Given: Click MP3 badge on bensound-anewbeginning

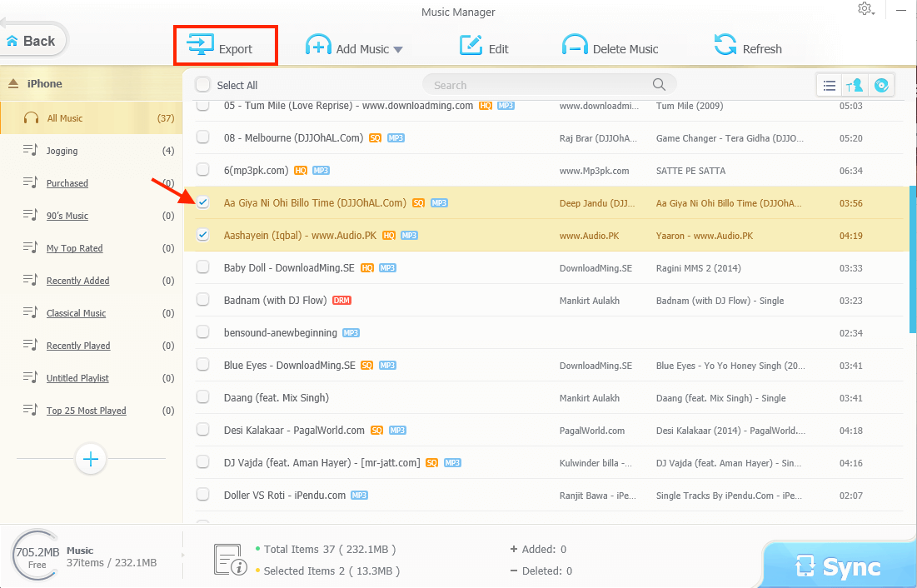Looking at the screenshot, I should pyautogui.click(x=351, y=333).
